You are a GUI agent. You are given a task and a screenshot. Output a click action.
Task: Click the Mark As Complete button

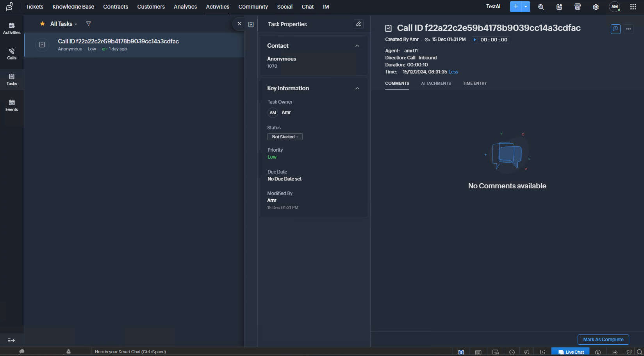pyautogui.click(x=603, y=340)
